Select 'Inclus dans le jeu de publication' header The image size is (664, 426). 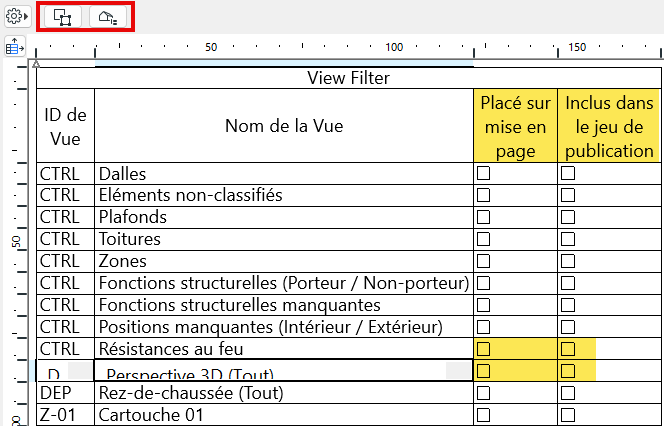coord(609,126)
